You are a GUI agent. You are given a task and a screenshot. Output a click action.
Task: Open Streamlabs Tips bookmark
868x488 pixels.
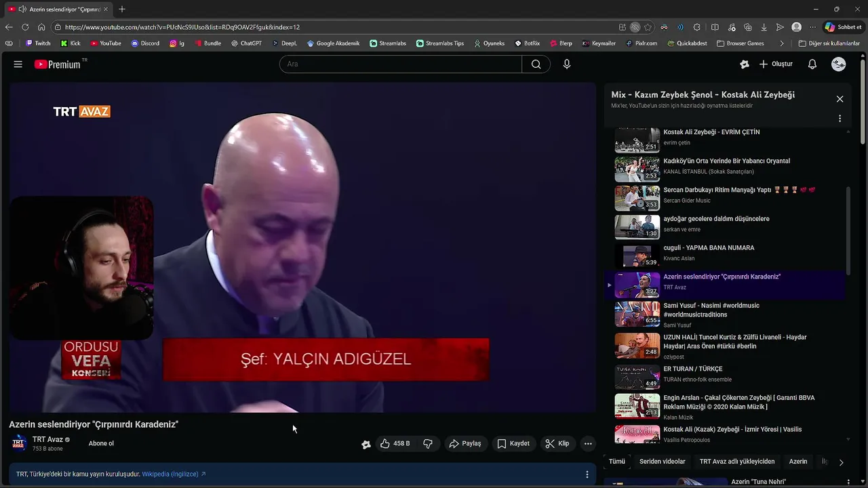(x=440, y=43)
